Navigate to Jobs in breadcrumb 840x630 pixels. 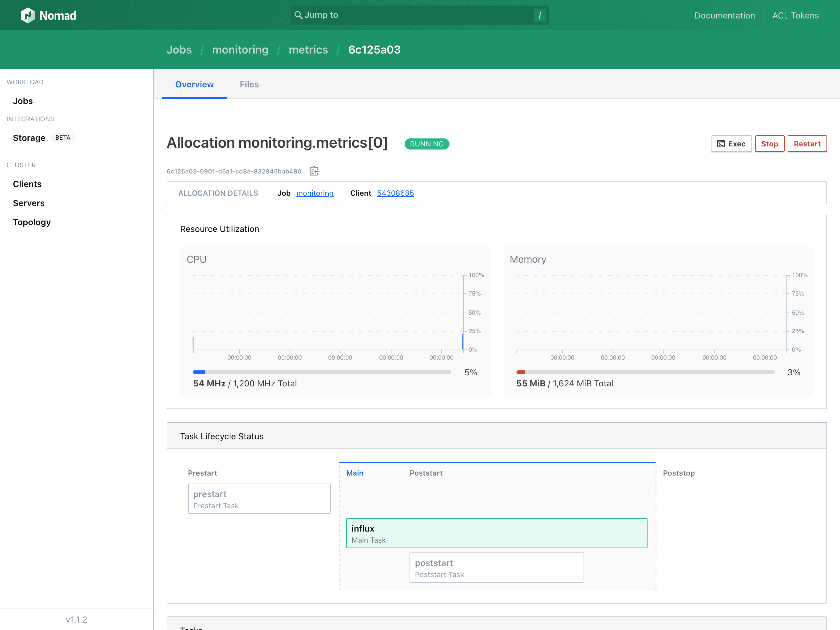[179, 50]
